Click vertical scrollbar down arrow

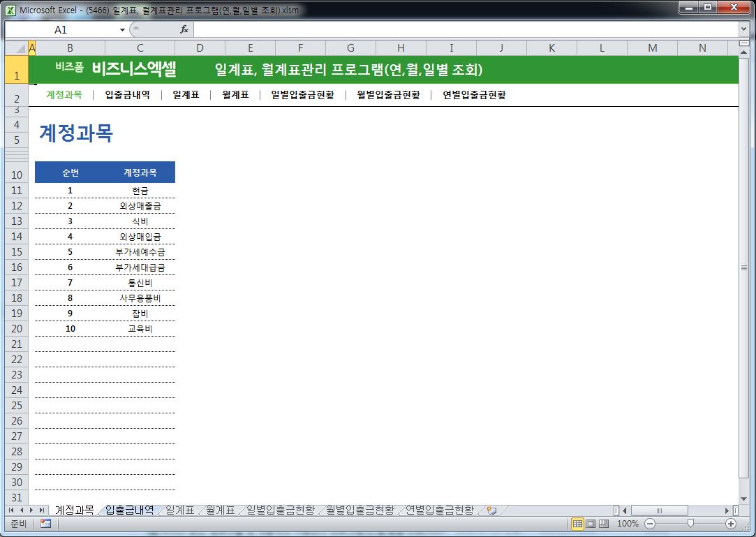(743, 499)
